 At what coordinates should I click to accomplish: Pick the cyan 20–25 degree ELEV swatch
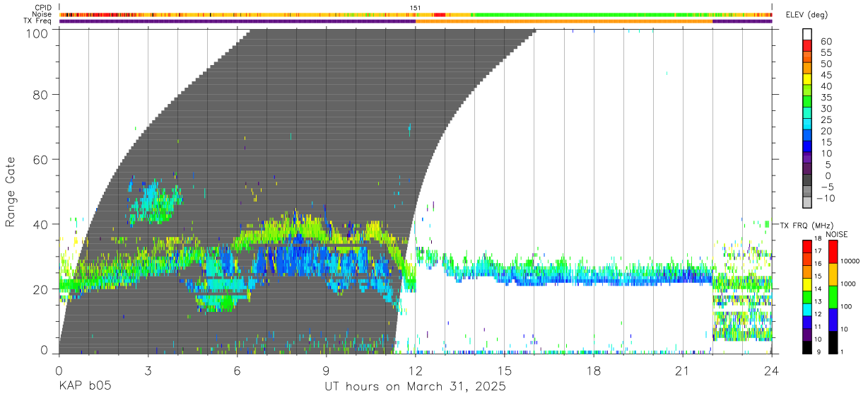(x=807, y=124)
